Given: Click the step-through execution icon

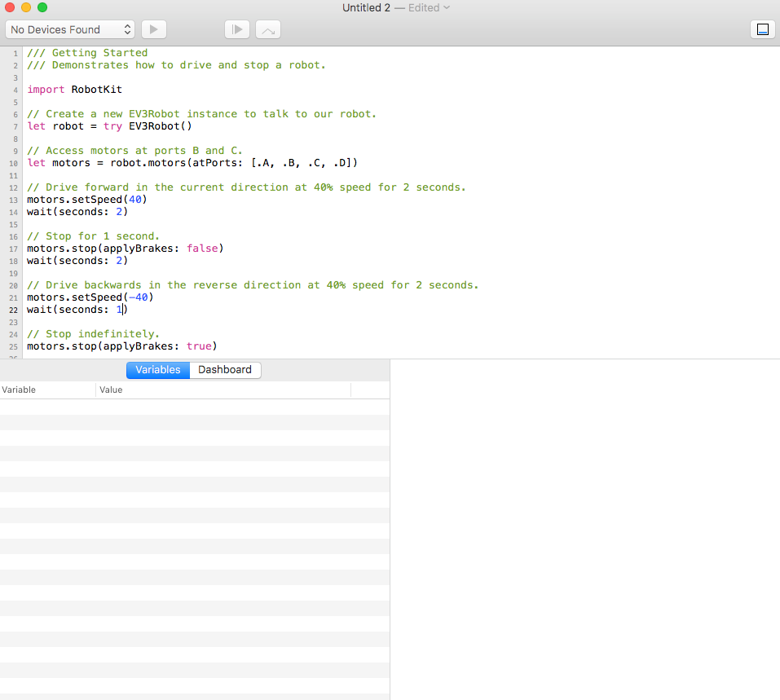Looking at the screenshot, I should tap(237, 29).
